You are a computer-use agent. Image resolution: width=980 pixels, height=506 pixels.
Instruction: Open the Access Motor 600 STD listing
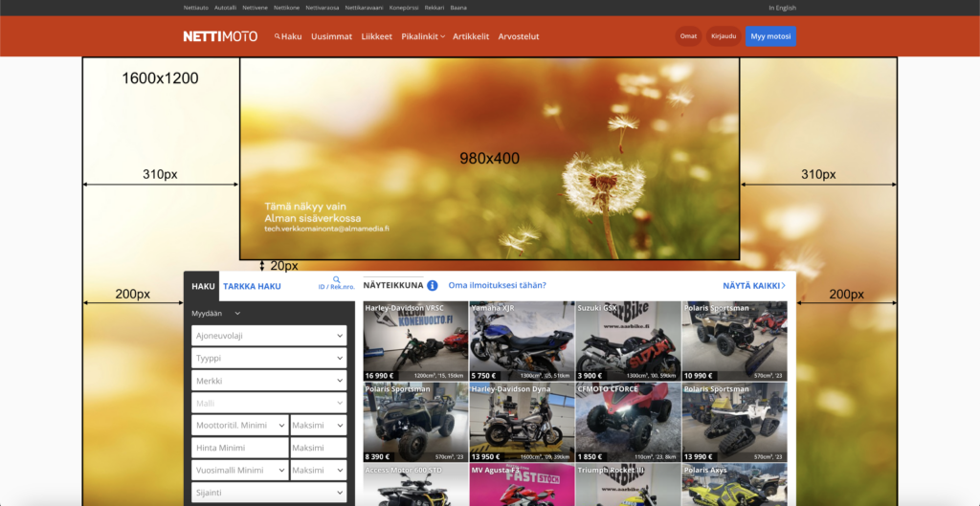coord(415,485)
